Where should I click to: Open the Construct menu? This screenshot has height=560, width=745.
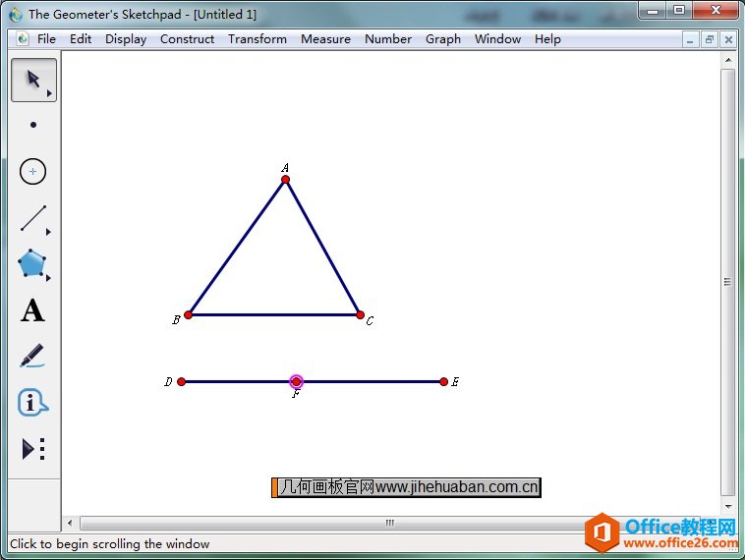point(187,39)
